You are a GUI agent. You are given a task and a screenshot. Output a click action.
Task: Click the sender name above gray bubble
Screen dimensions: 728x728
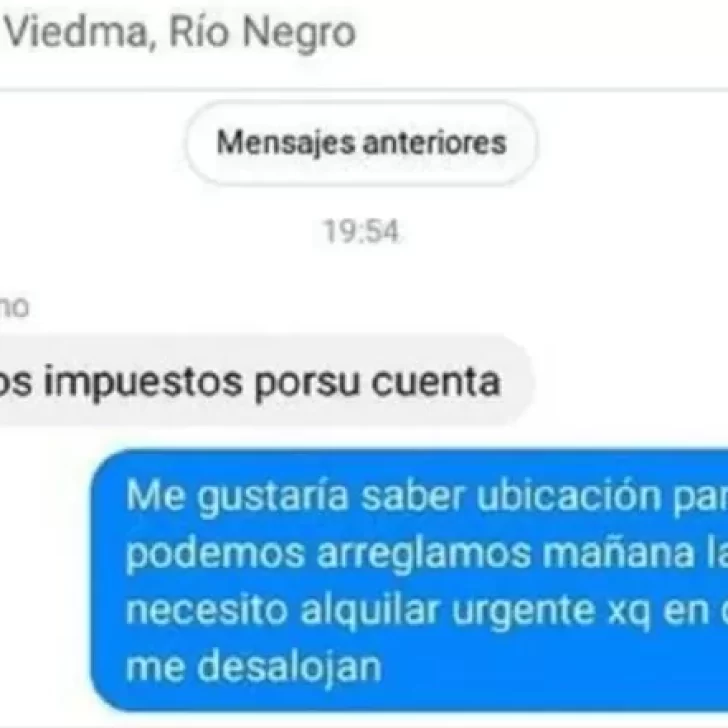coord(13,306)
